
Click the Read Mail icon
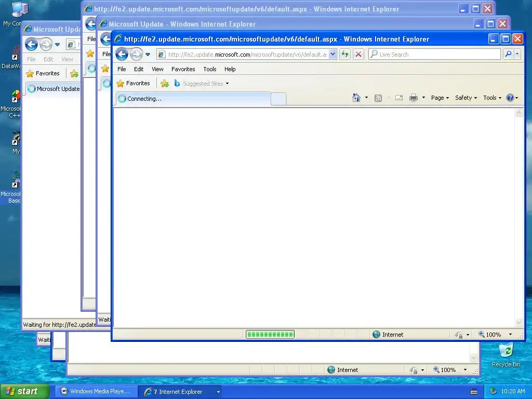(x=399, y=98)
